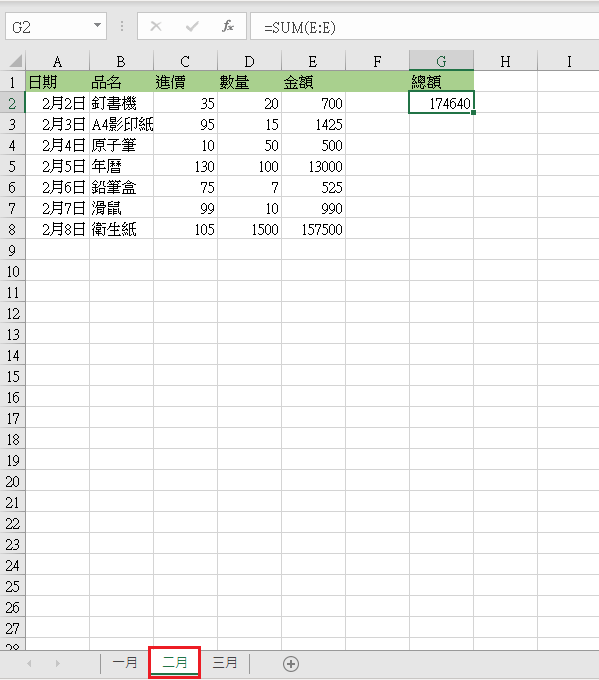Screen dimensions: 599x680
Task: Select column I header
Action: click(x=569, y=61)
